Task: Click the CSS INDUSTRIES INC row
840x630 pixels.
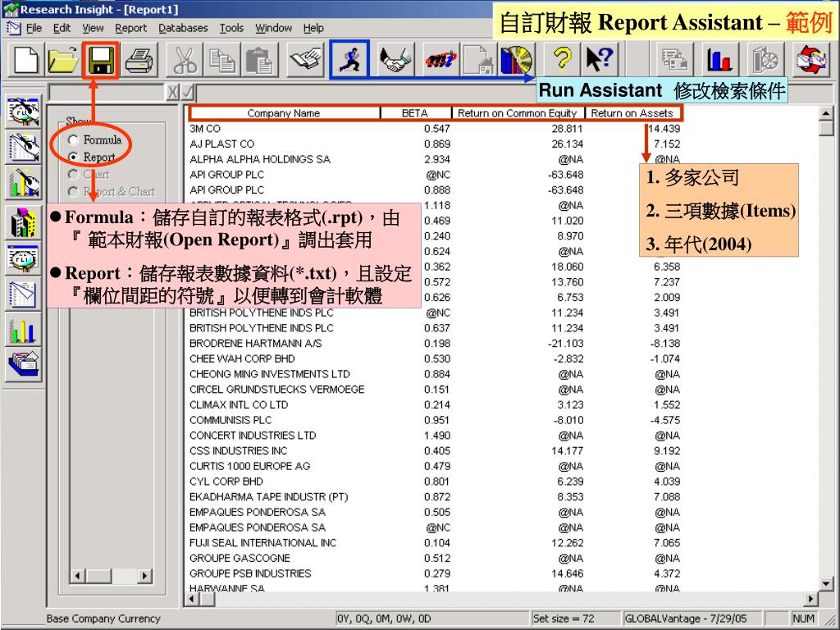Action: tap(435, 451)
